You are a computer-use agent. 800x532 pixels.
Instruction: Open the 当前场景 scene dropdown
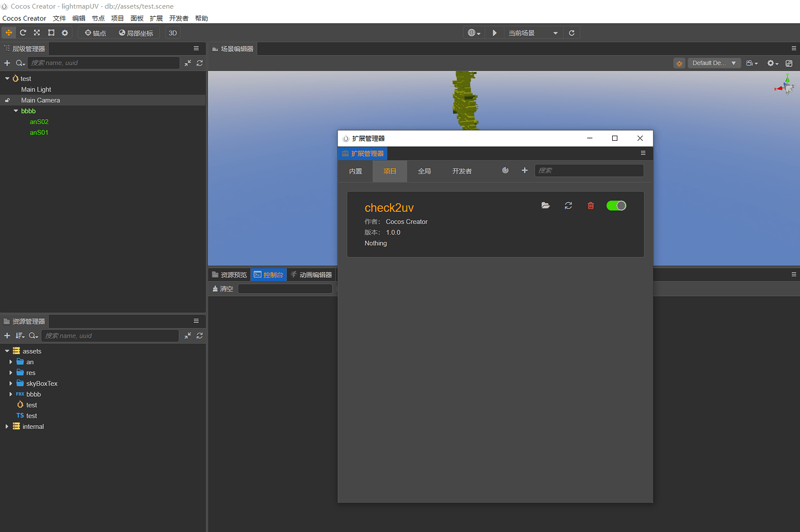pos(533,33)
